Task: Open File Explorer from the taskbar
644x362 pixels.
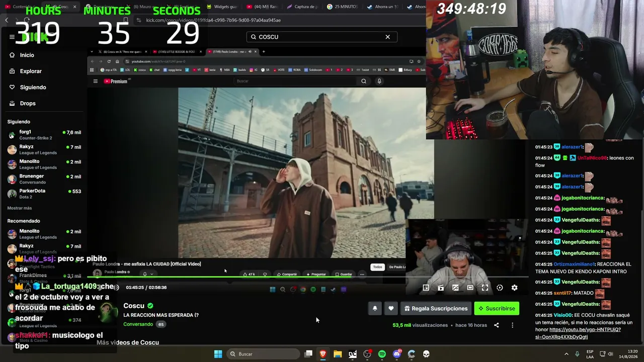Action: coord(338,354)
